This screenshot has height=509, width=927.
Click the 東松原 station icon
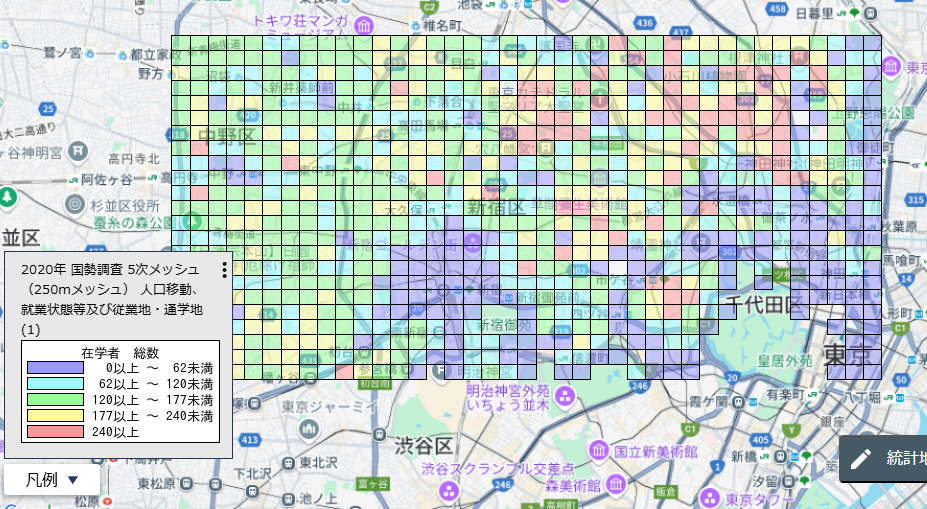coord(186,484)
